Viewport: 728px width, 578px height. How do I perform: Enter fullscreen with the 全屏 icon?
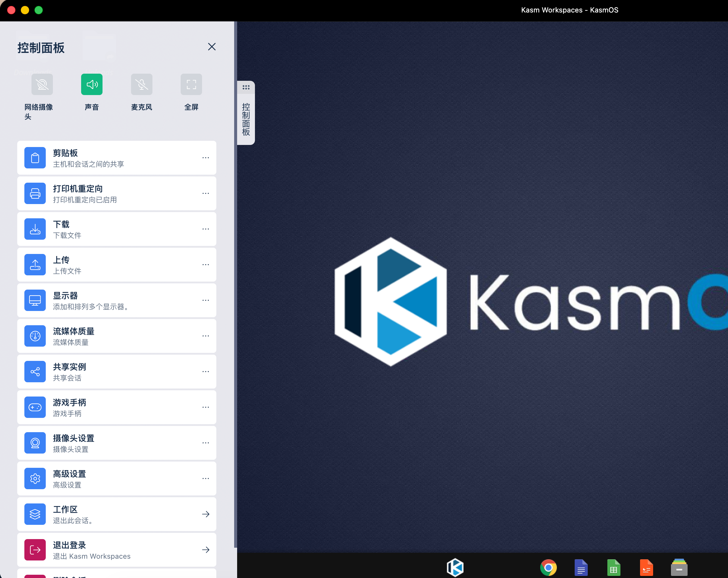click(x=191, y=84)
